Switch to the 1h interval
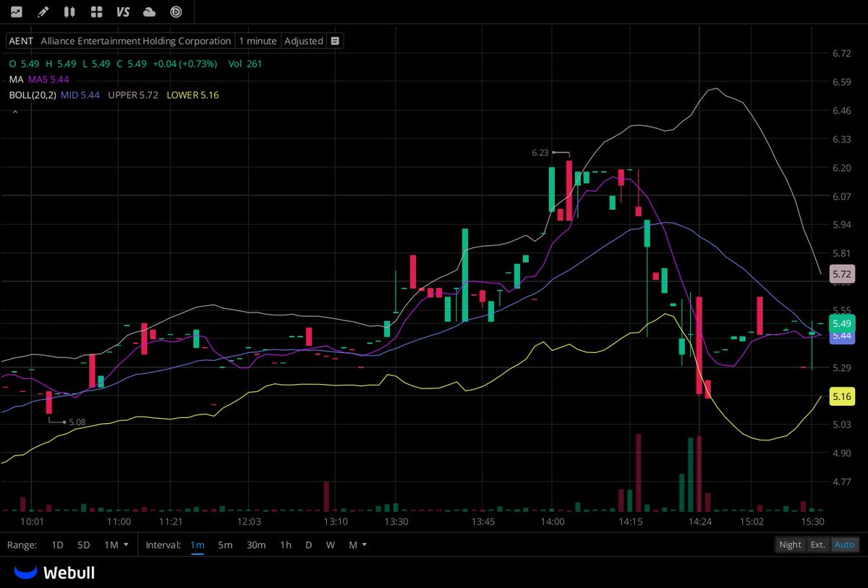 [x=286, y=545]
